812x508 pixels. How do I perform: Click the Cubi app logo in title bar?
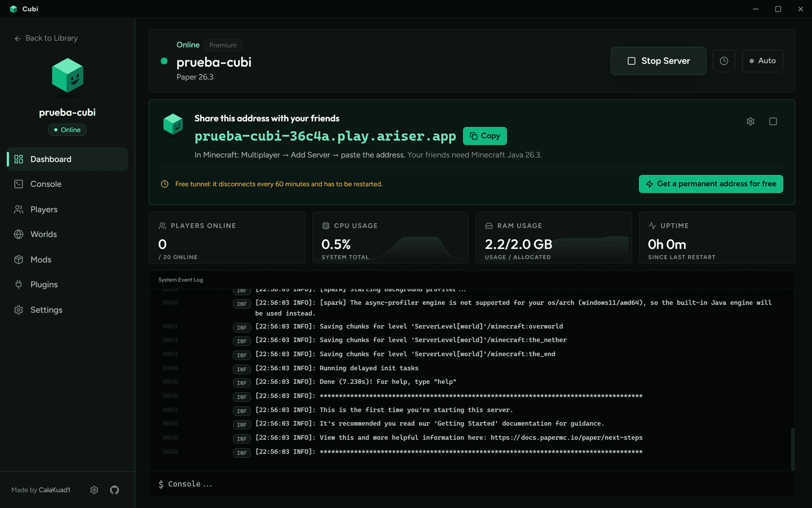coord(14,9)
